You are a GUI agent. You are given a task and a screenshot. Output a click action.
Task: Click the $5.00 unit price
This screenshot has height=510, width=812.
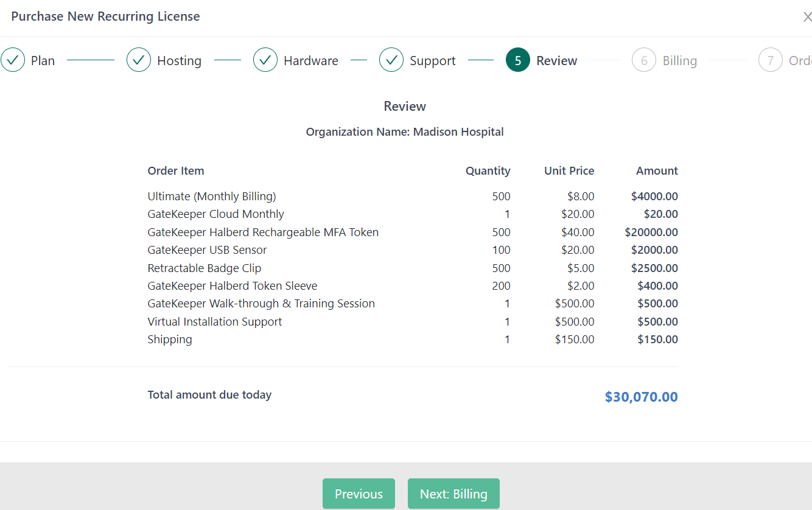coord(581,268)
